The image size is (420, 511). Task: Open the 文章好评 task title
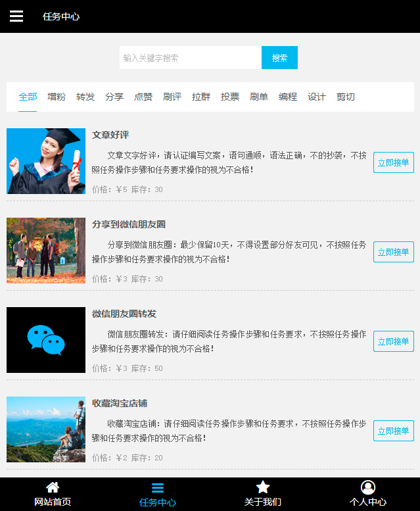[x=110, y=135]
